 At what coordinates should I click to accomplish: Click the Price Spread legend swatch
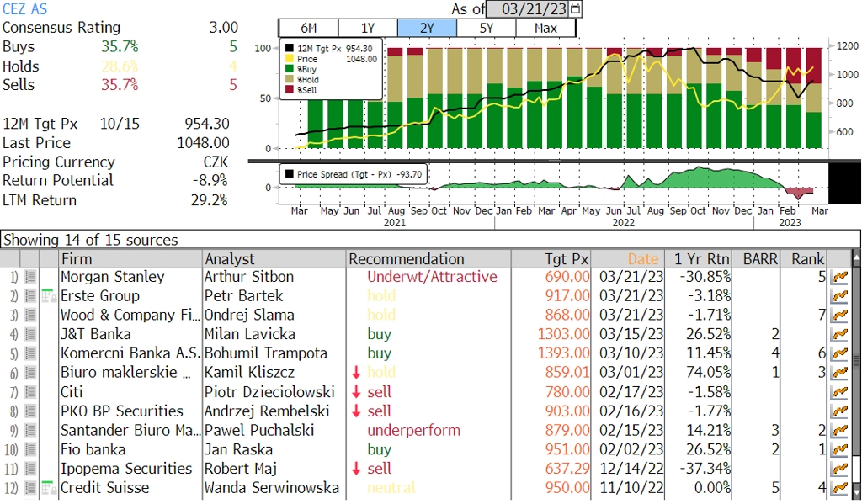tap(290, 174)
